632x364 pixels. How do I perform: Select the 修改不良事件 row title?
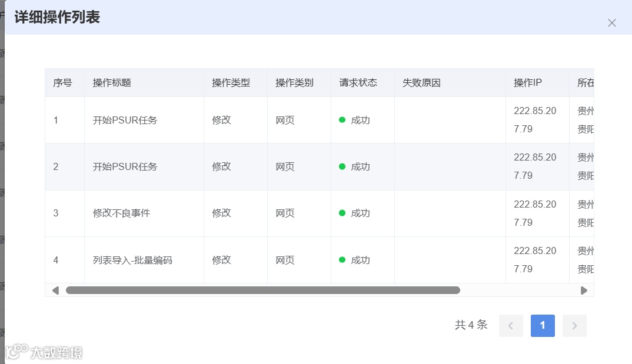coord(121,213)
